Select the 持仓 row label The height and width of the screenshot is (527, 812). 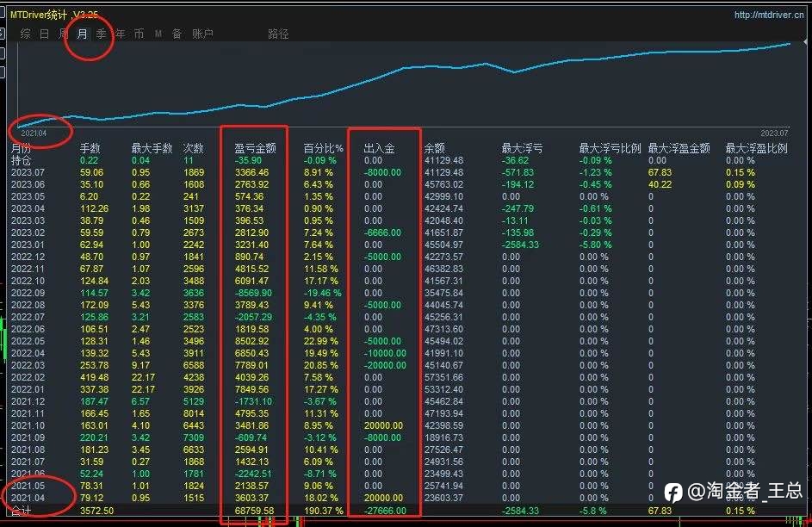22,161
